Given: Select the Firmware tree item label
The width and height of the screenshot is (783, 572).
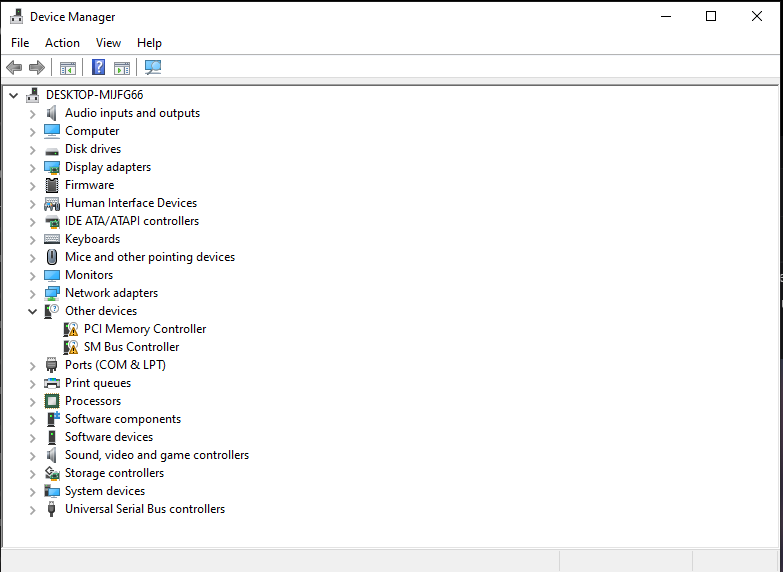Looking at the screenshot, I should pyautogui.click(x=89, y=185).
